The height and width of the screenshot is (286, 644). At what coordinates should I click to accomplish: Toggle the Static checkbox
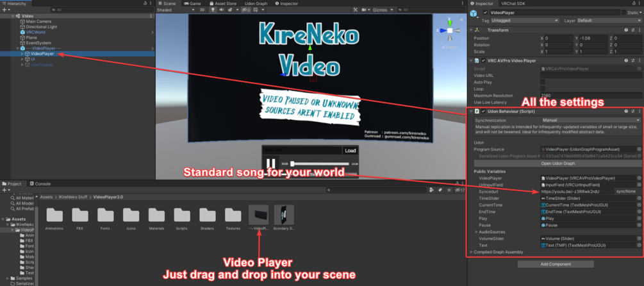(x=624, y=12)
